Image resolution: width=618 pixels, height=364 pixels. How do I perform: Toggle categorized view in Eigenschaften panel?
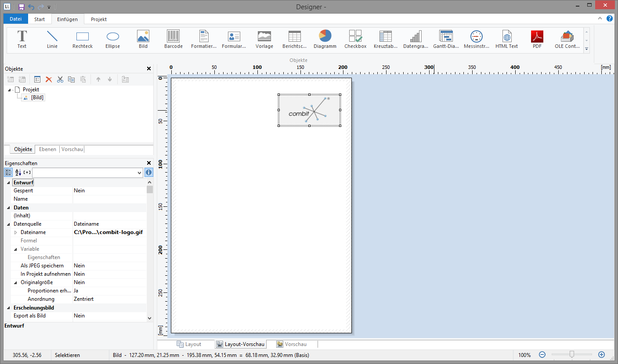[x=8, y=173]
